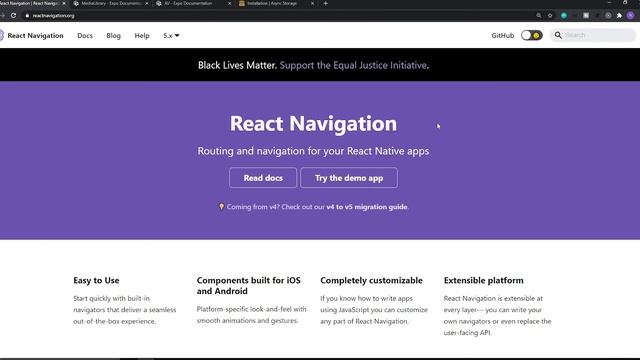Click the Expo icon on AV tab

[159, 3]
